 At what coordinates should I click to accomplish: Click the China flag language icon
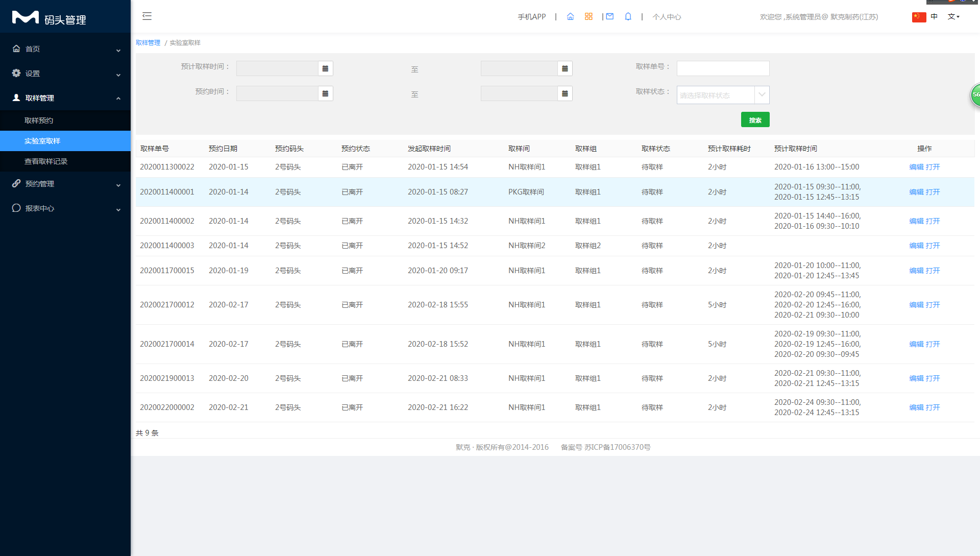click(919, 17)
